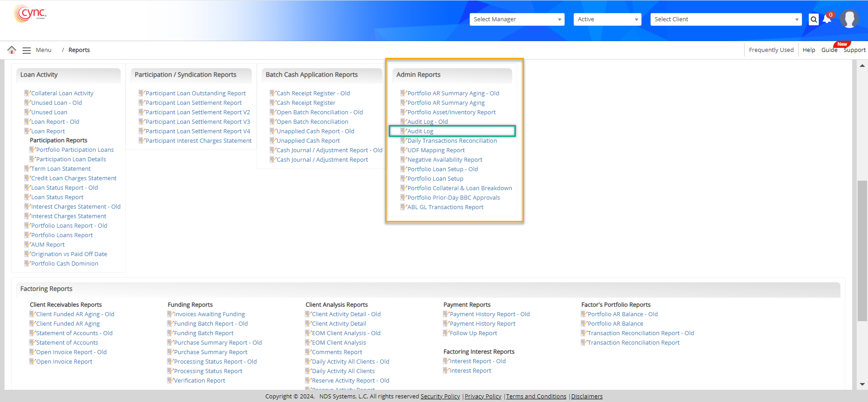Click the Cync logo
Image resolution: width=868 pixels, height=402 pixels.
[30, 14]
